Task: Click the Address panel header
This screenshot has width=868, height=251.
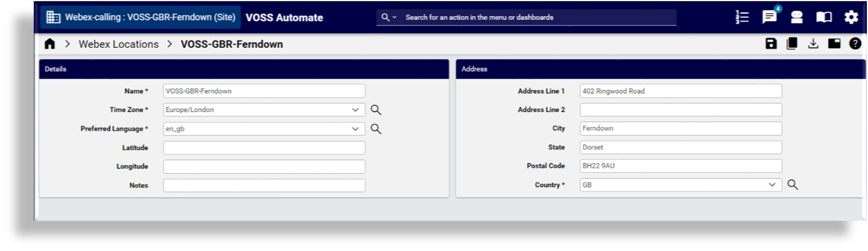Action: point(660,69)
